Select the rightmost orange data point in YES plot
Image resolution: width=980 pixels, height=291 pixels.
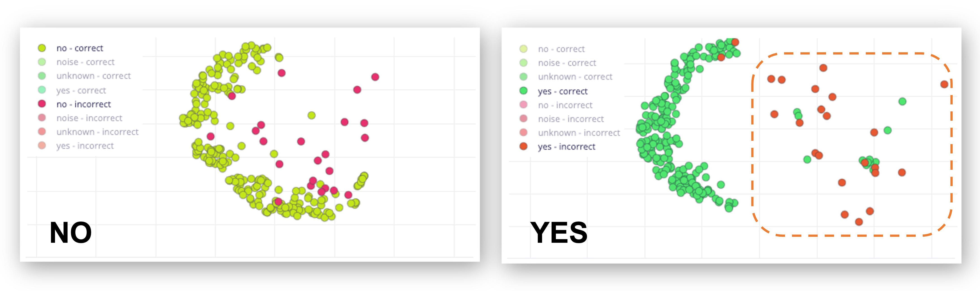(944, 84)
